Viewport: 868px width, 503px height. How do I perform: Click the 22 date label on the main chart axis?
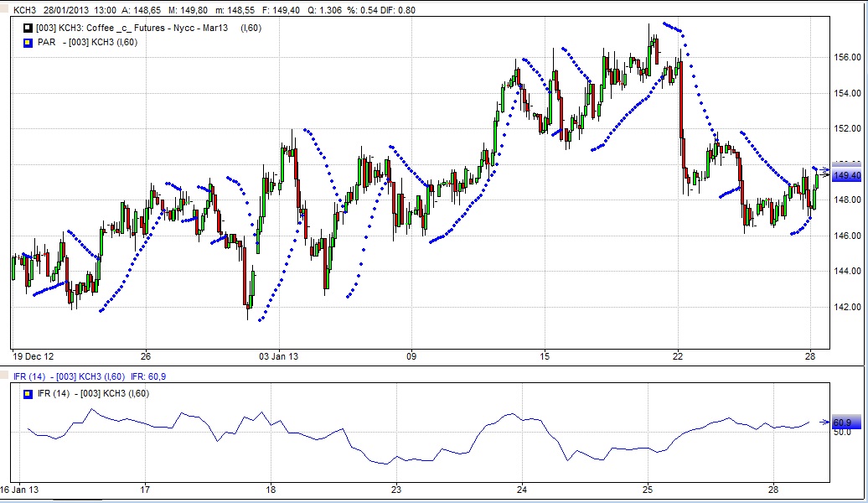pos(677,356)
